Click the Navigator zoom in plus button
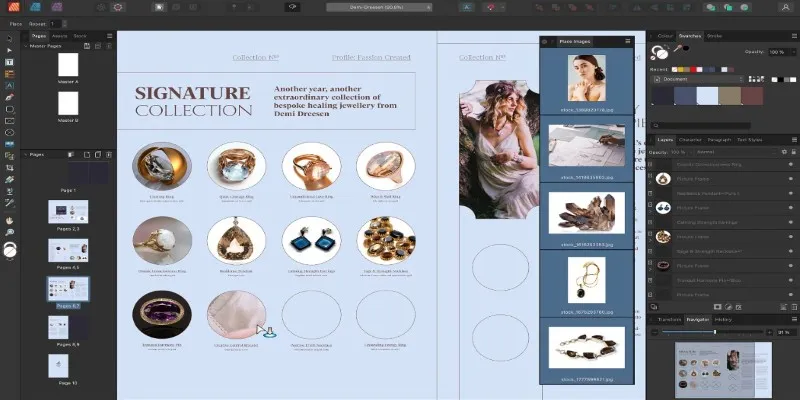This screenshot has height=400, width=800. 769,332
